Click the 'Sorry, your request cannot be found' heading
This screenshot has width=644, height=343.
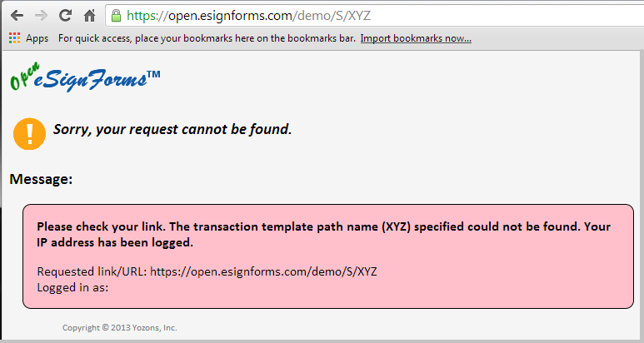click(172, 130)
